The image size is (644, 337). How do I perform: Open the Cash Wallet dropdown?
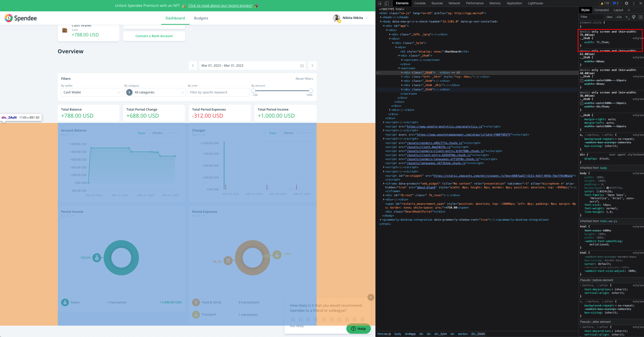91,92
